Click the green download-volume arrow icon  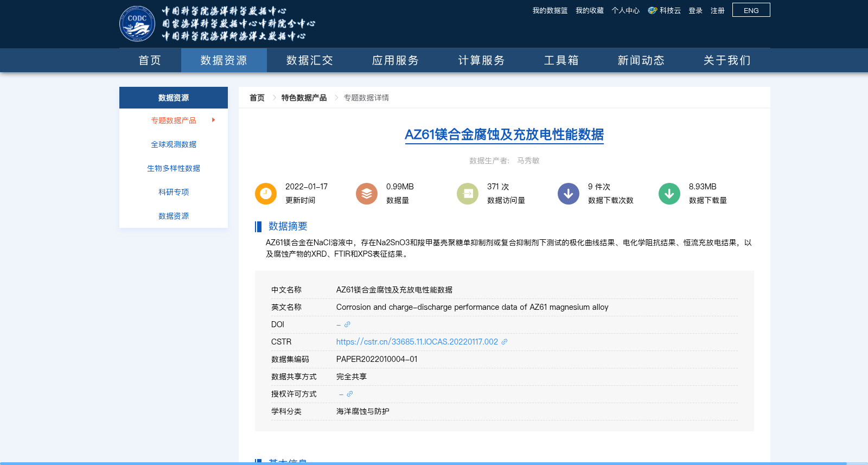tap(669, 194)
